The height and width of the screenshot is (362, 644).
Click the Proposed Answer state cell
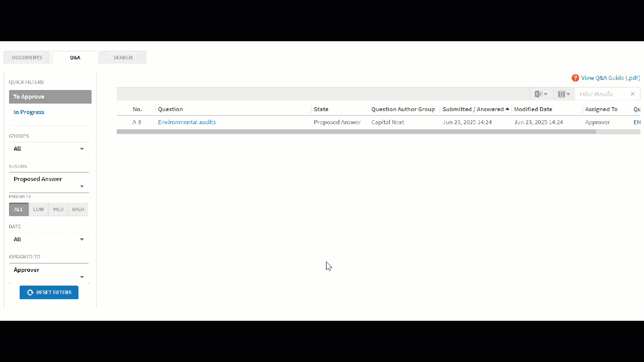[337, 122]
